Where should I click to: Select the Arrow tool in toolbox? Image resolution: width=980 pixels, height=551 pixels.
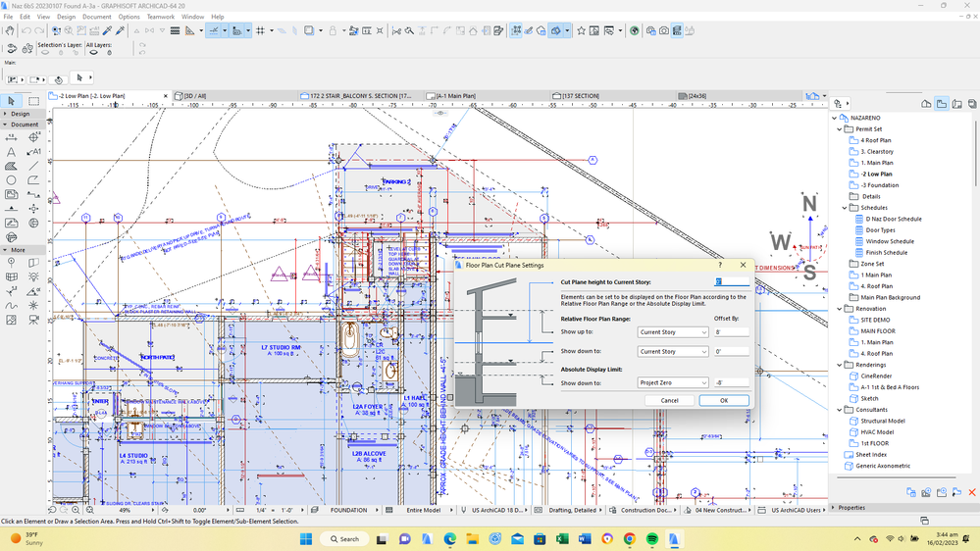pyautogui.click(x=11, y=101)
